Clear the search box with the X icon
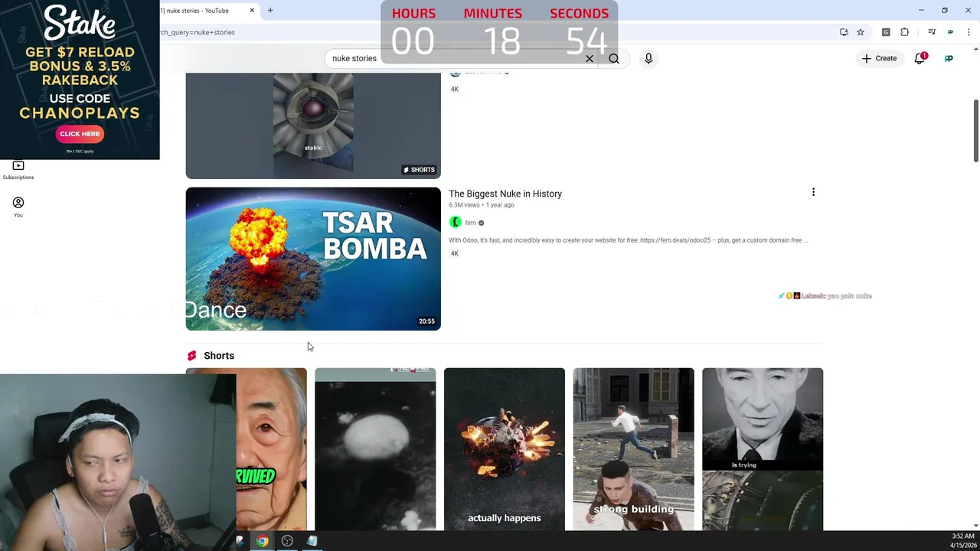Viewport: 980px width, 551px height. click(590, 58)
